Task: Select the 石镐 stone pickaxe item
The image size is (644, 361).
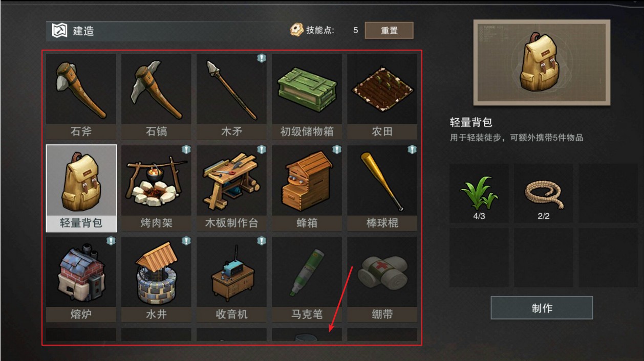Action: point(156,97)
